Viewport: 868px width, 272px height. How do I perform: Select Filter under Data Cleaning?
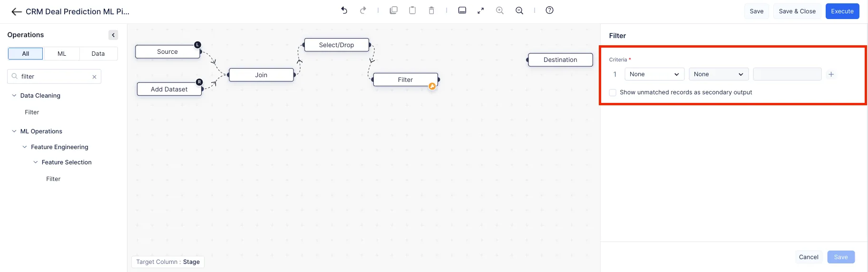(x=32, y=112)
